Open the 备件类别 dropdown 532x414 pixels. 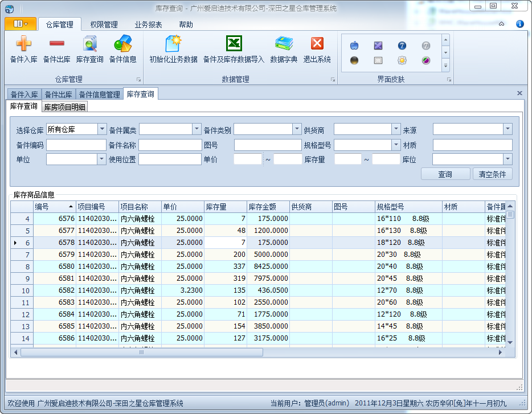[x=297, y=129]
